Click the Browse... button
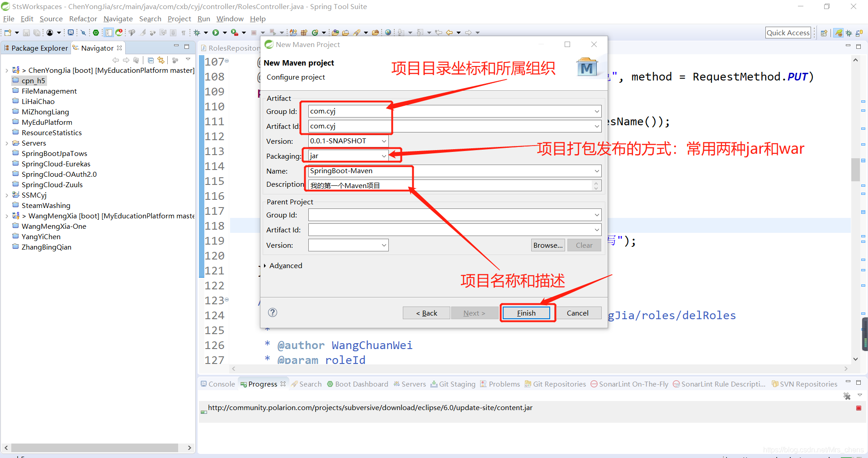 (x=548, y=245)
